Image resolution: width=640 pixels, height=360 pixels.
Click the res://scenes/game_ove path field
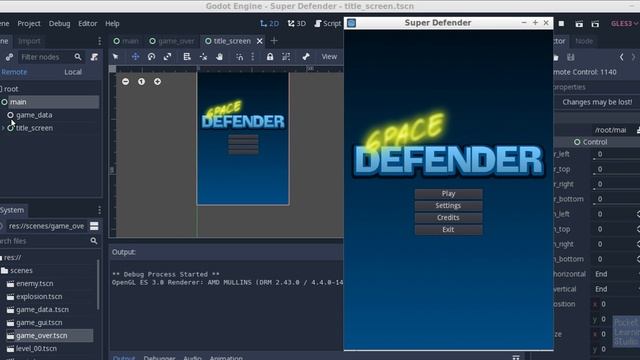[x=46, y=226]
